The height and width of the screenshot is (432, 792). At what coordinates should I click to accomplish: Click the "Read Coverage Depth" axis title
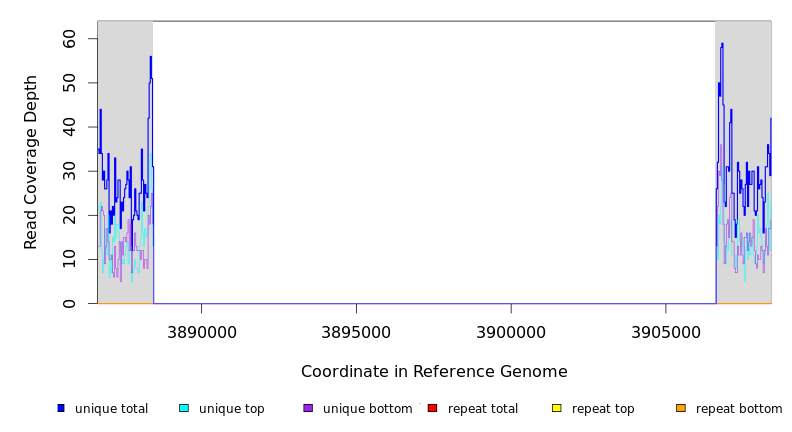point(32,162)
